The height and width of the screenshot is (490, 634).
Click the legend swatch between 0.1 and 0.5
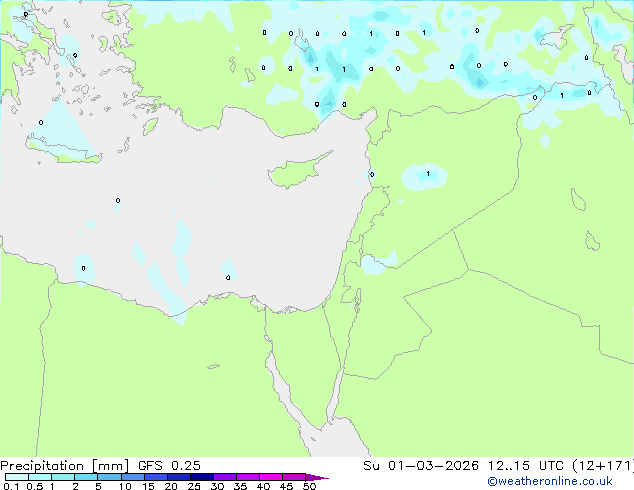click(17, 477)
